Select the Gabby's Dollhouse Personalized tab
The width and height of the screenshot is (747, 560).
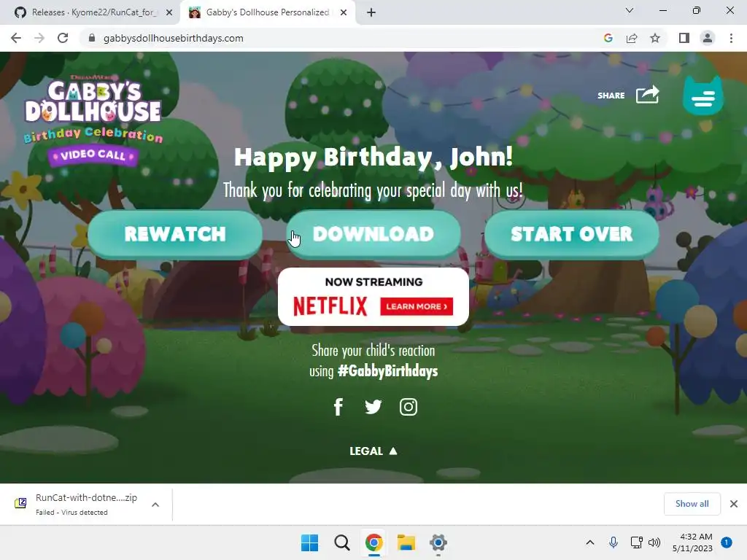[267, 12]
